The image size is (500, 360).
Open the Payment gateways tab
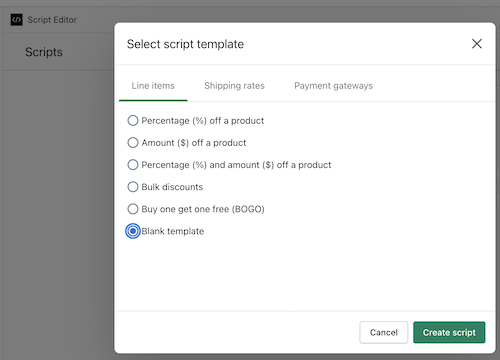tap(333, 86)
